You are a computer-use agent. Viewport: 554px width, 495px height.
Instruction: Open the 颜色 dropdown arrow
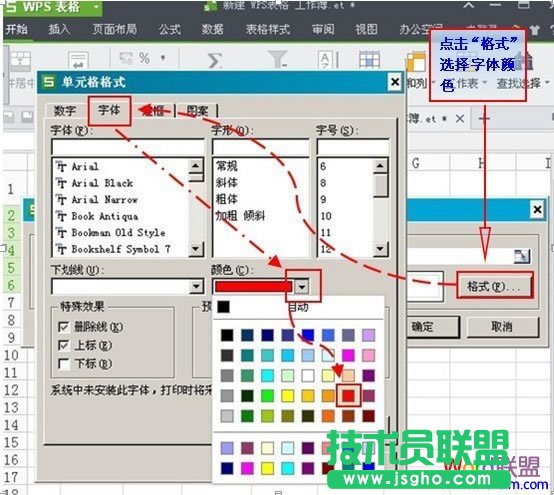pos(302,287)
